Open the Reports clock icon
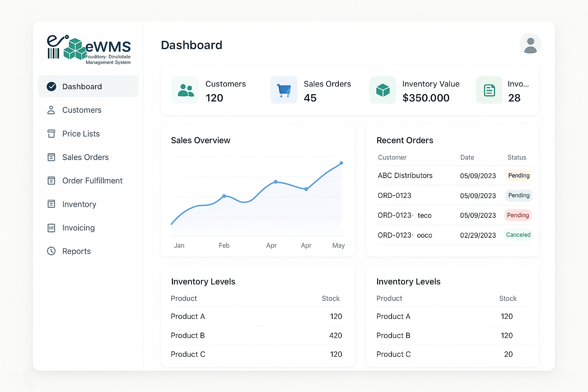Image resolution: width=588 pixels, height=392 pixels. [51, 251]
